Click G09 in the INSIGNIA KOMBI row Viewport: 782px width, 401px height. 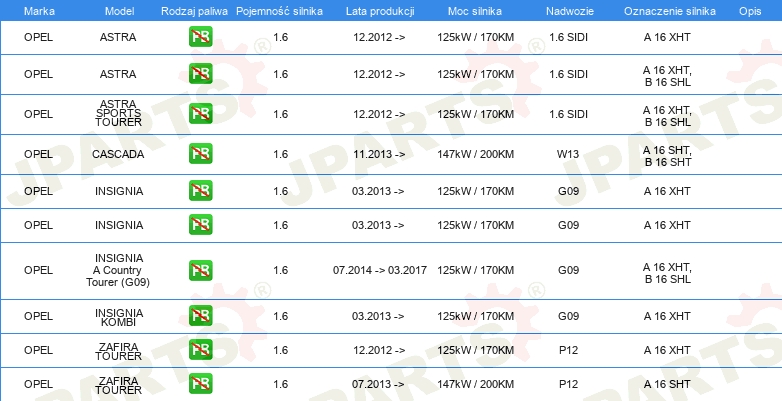point(568,316)
